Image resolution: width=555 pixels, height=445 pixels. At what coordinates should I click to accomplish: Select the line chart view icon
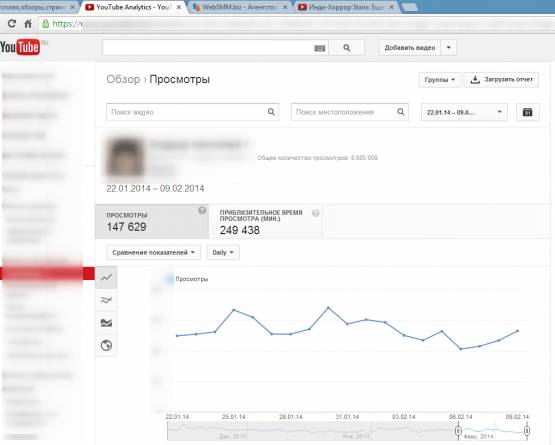point(106,277)
